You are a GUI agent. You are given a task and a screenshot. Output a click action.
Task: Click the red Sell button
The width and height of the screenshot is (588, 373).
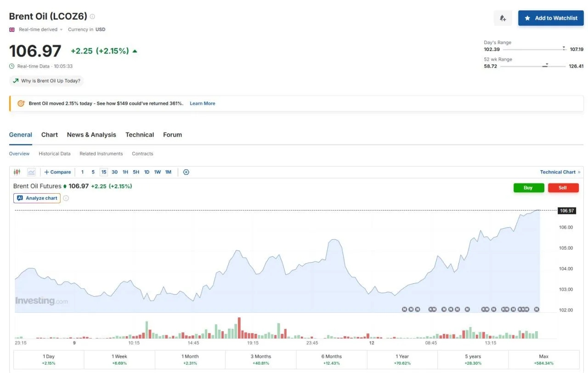tap(563, 188)
